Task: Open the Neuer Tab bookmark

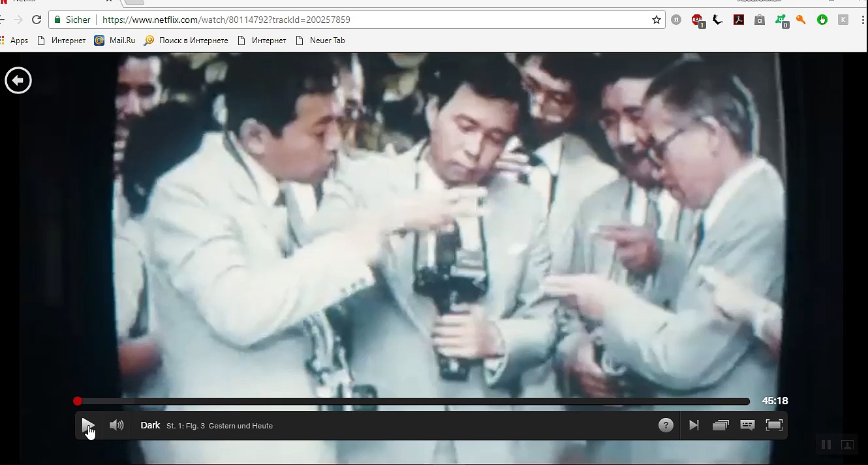Action: click(x=320, y=40)
